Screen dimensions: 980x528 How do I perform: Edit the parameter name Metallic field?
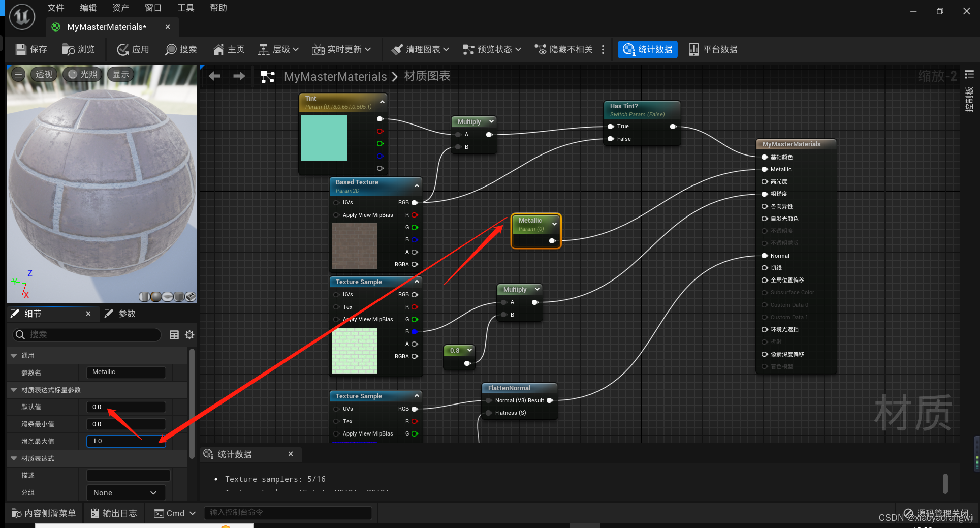tap(126, 372)
